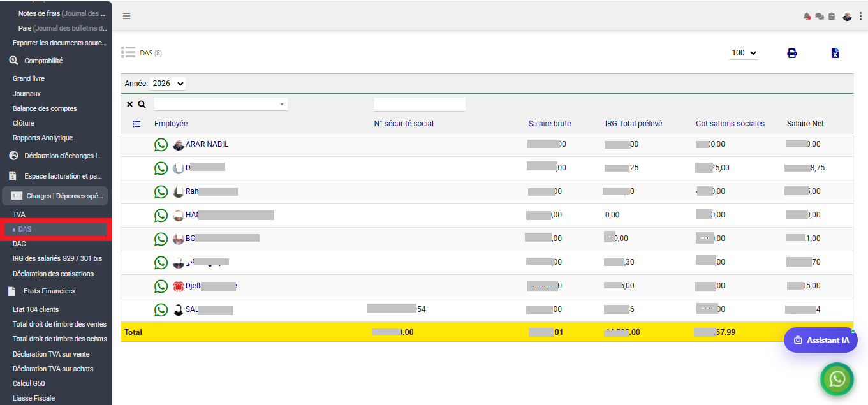Select TVA in the sidebar menu
Image resolution: width=868 pixels, height=405 pixels.
[x=19, y=214]
